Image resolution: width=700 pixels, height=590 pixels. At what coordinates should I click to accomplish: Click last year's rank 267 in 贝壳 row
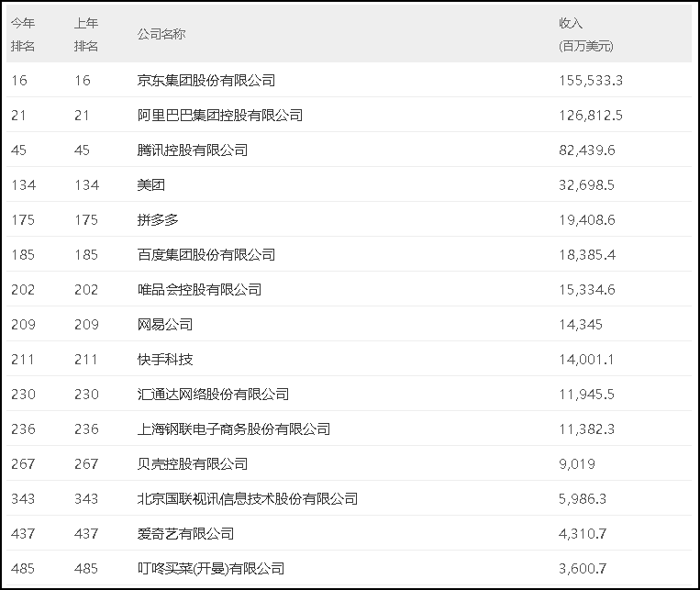(x=86, y=463)
